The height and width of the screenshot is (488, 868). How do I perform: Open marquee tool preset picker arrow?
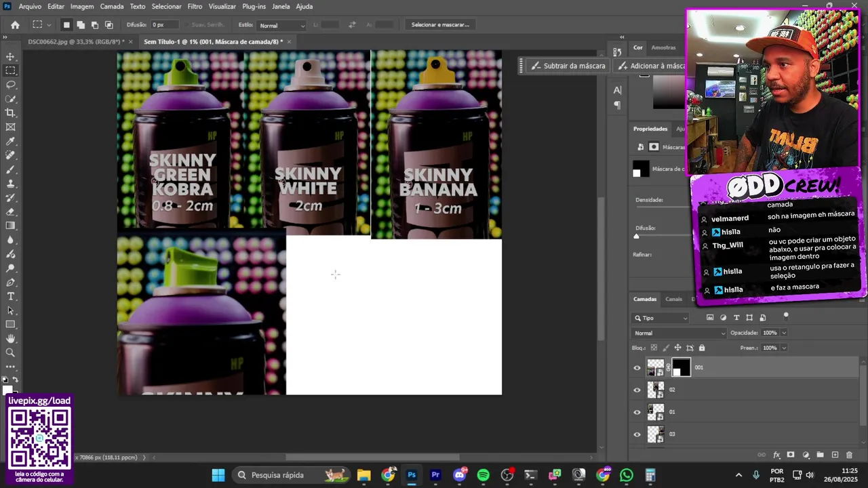[49, 25]
